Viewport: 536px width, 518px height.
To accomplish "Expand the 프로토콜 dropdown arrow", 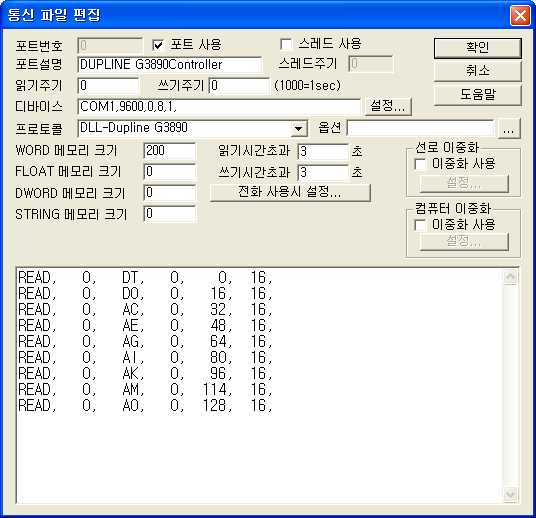I will tap(299, 129).
